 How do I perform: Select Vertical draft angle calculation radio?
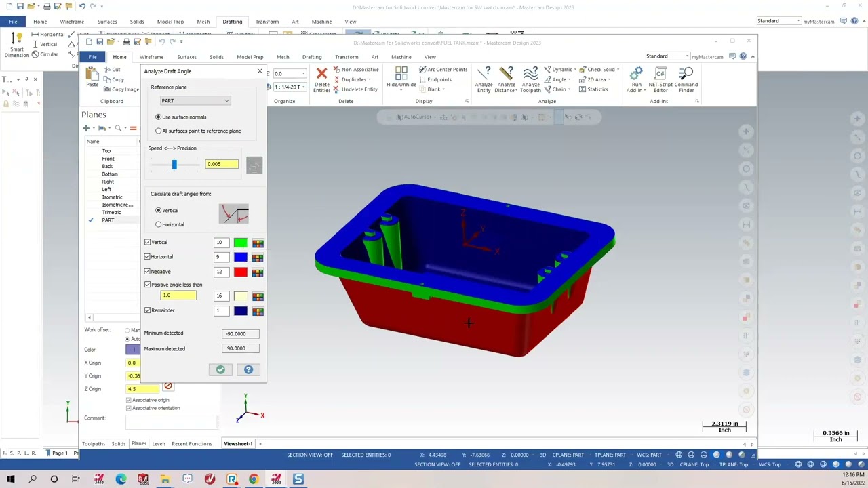159,210
